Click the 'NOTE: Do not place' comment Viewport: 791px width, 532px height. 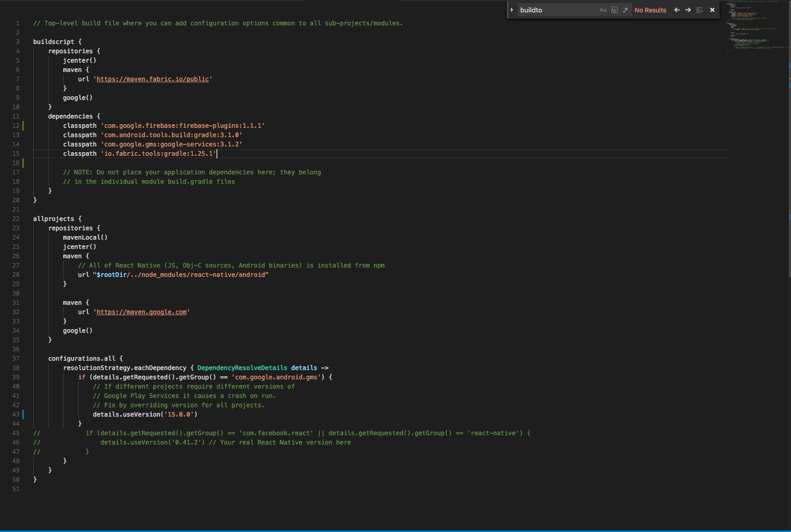tap(192, 172)
